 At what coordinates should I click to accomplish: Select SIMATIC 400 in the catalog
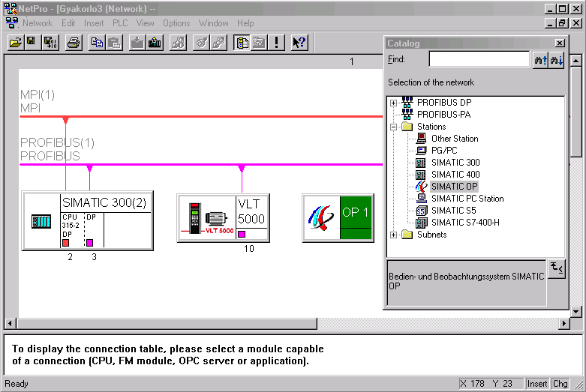tap(455, 175)
